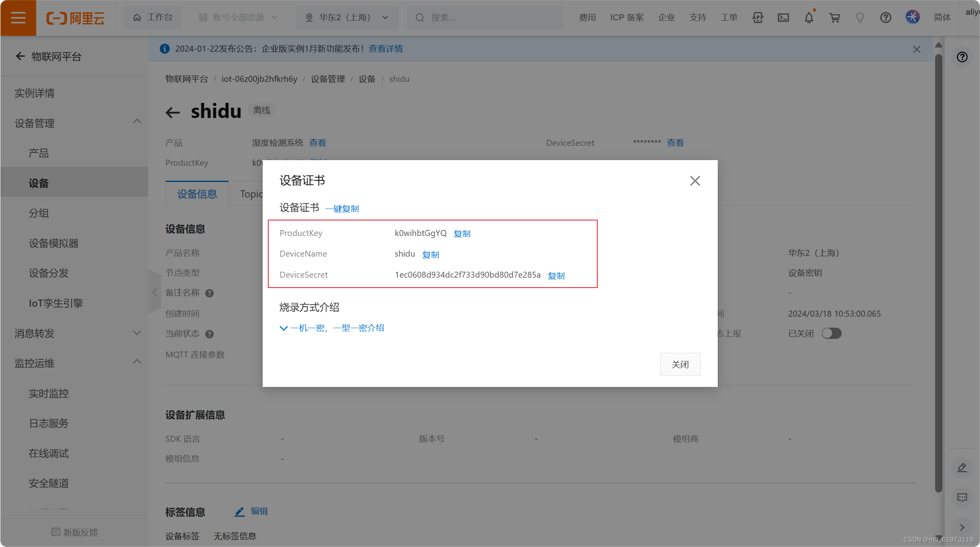
Task: Open IoT孪生引擎 in sidebar
Action: (x=56, y=303)
